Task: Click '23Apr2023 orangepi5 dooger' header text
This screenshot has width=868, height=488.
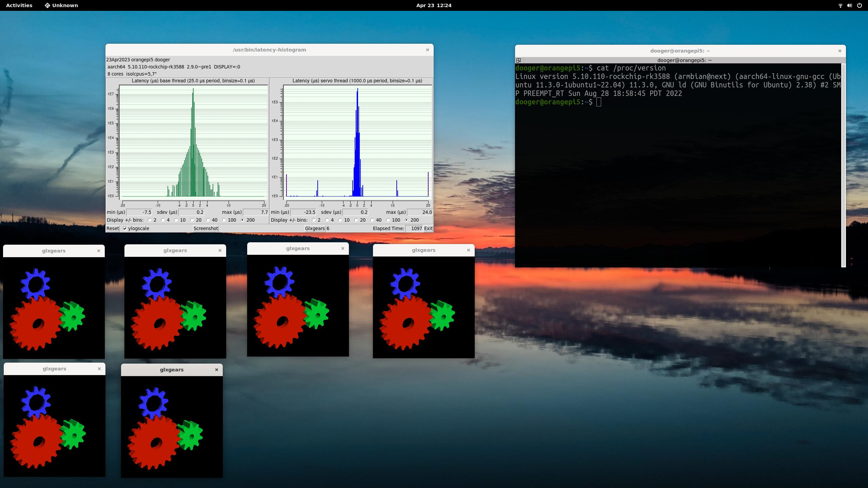Action: pos(138,60)
